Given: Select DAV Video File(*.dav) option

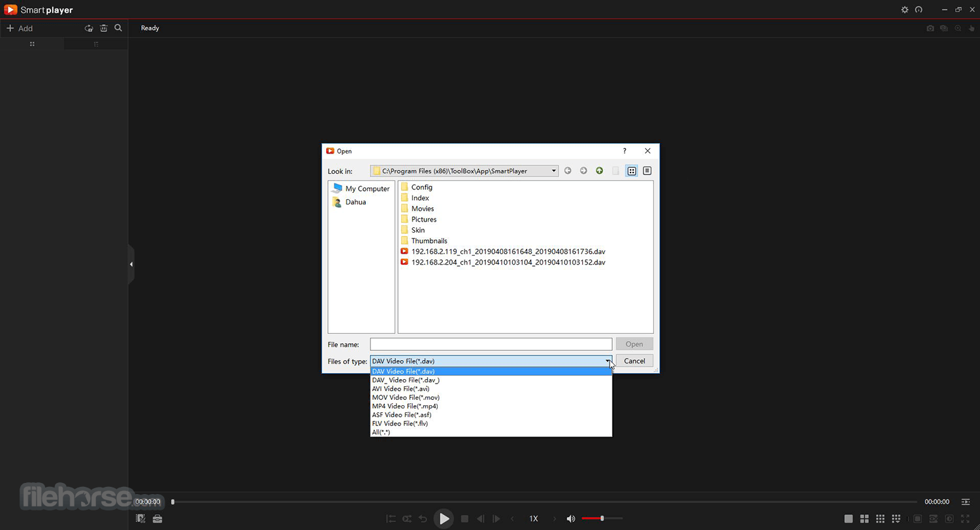Looking at the screenshot, I should click(491, 371).
